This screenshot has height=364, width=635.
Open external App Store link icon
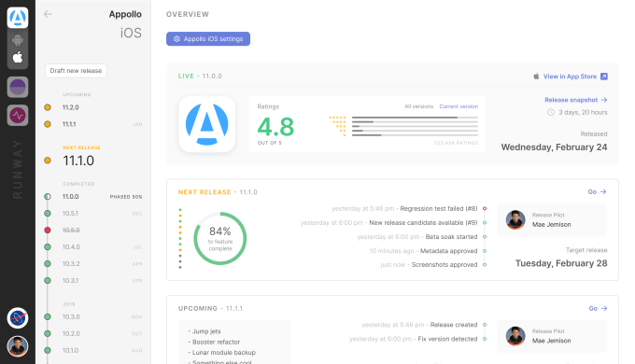(604, 77)
